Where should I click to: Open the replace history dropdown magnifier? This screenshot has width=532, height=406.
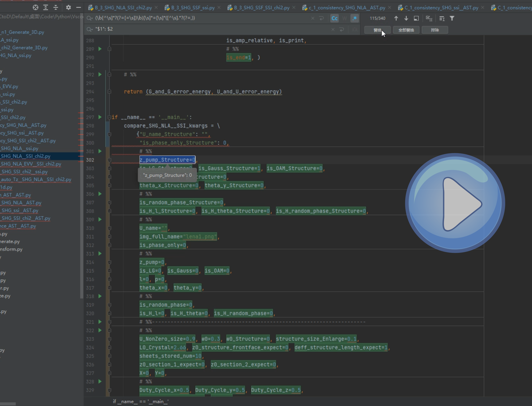[89, 29]
